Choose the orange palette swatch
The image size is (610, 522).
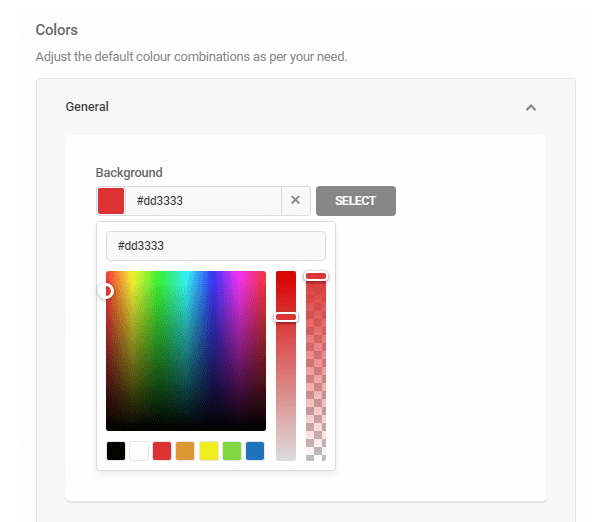coord(185,451)
